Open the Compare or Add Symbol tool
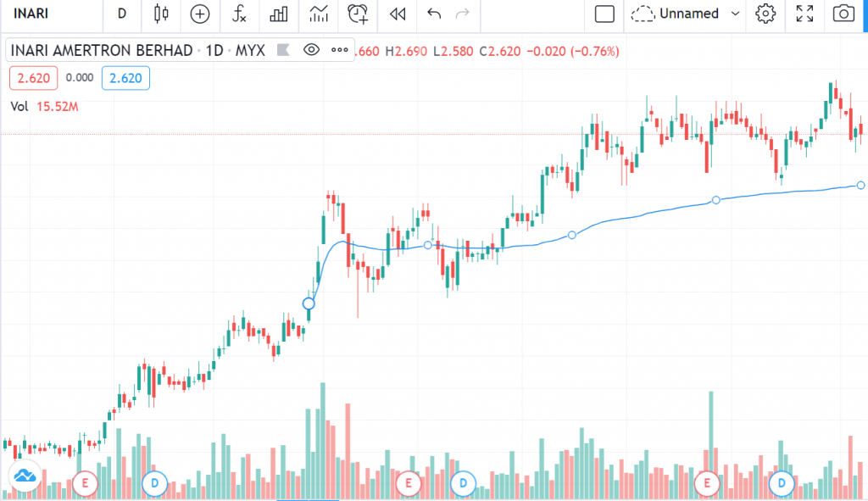868x501 pixels. pyautogui.click(x=199, y=15)
